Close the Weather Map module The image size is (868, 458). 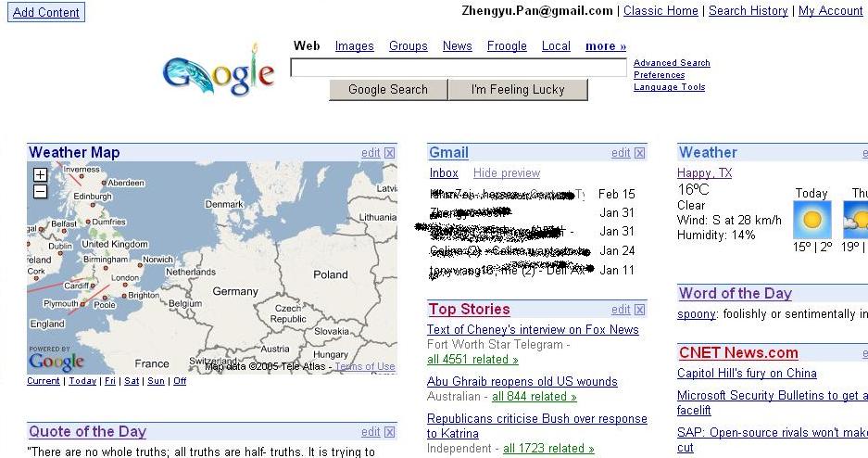click(x=390, y=153)
